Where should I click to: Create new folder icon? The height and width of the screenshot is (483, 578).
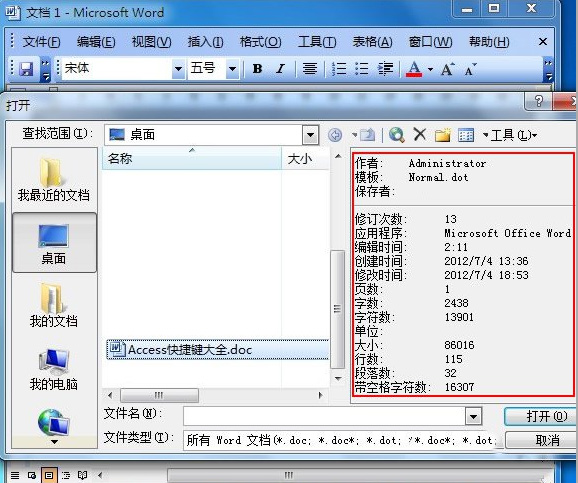443,135
